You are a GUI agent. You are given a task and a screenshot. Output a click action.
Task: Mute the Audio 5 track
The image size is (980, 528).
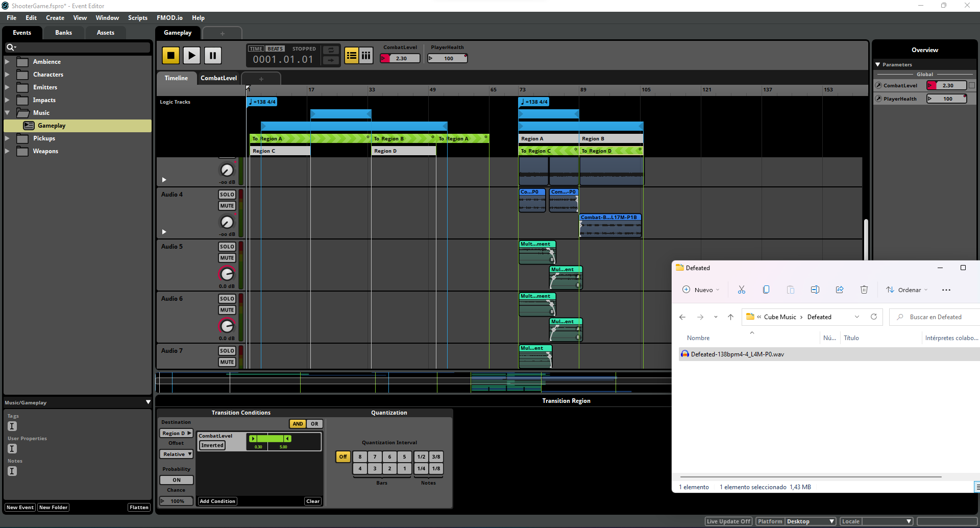pos(227,258)
